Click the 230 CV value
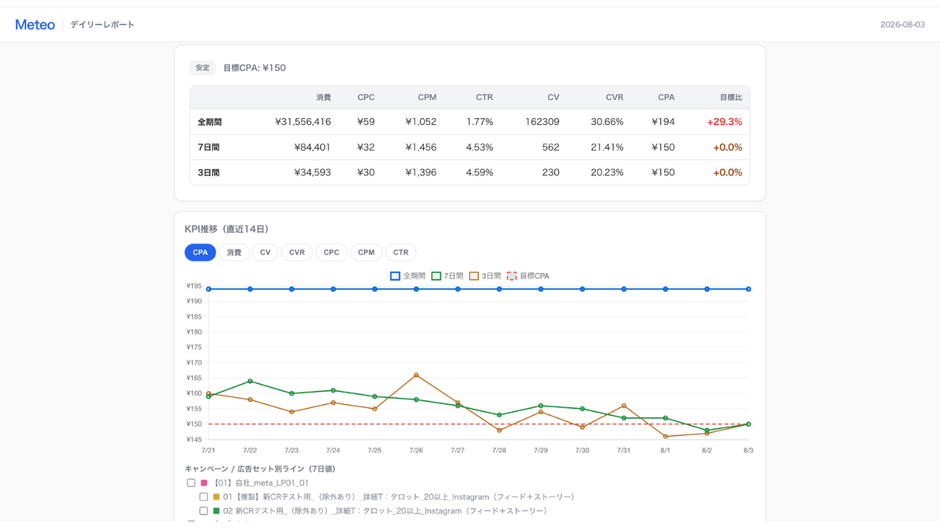The image size is (940, 528). click(550, 172)
